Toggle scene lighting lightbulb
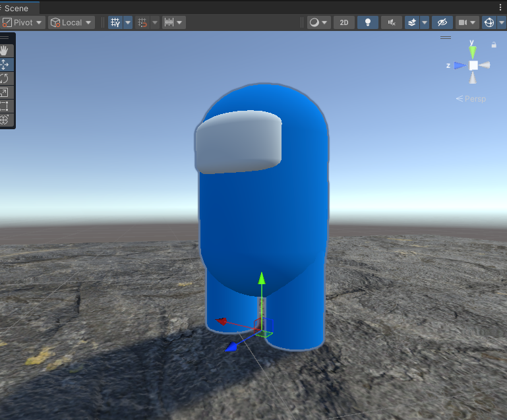The width and height of the screenshot is (507, 420). click(368, 22)
